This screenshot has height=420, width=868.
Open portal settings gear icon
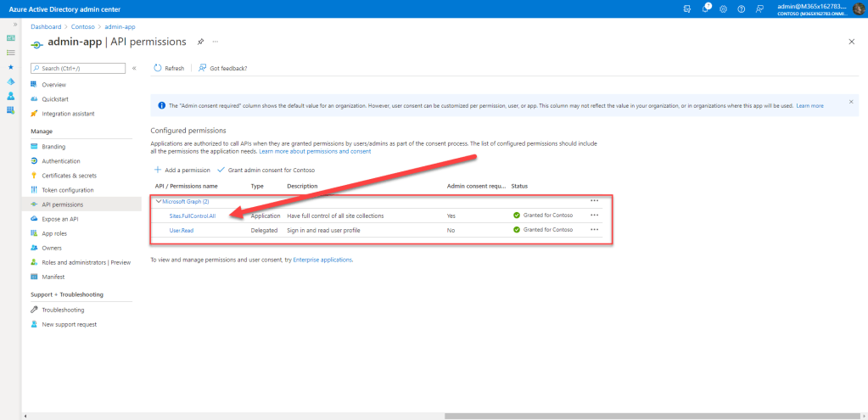723,8
